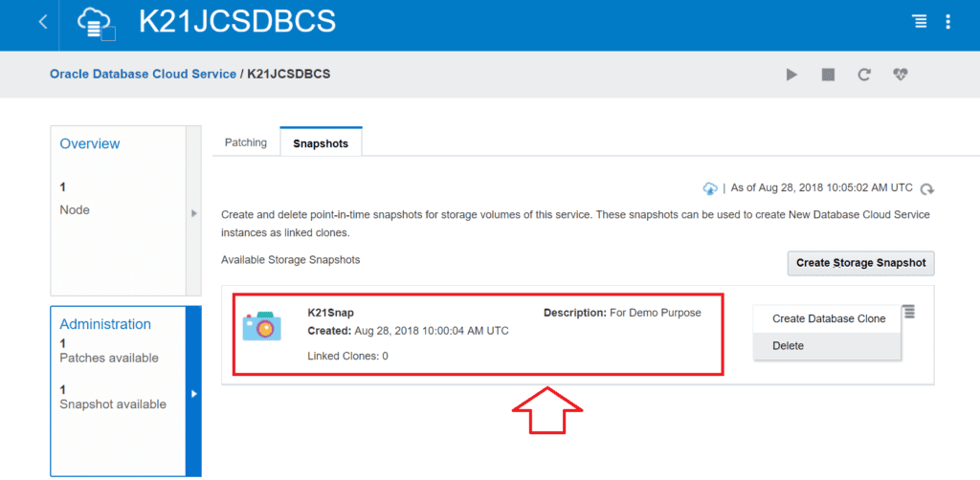Viewport: 980px width, 480px height.
Task: Click the Linked Clones: 0 text
Action: click(x=347, y=357)
